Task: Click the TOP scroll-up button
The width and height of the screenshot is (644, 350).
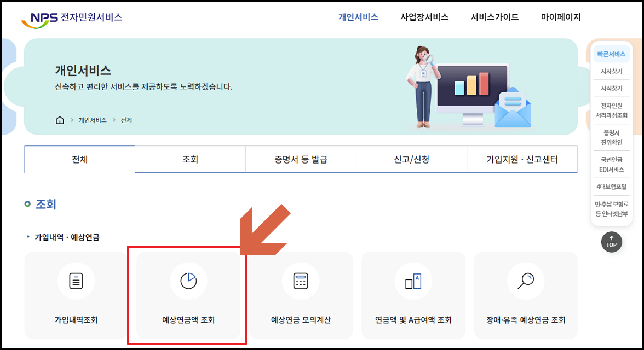Action: click(x=611, y=242)
